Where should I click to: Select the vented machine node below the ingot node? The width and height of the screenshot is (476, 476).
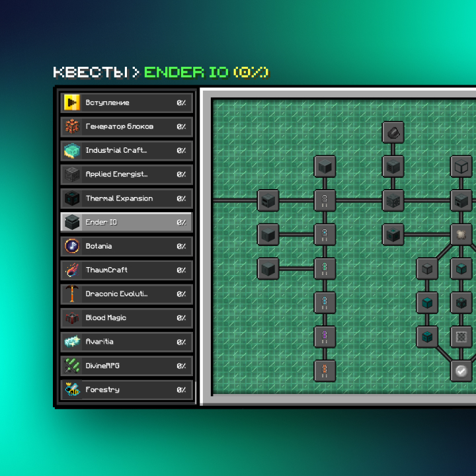tap(393, 167)
